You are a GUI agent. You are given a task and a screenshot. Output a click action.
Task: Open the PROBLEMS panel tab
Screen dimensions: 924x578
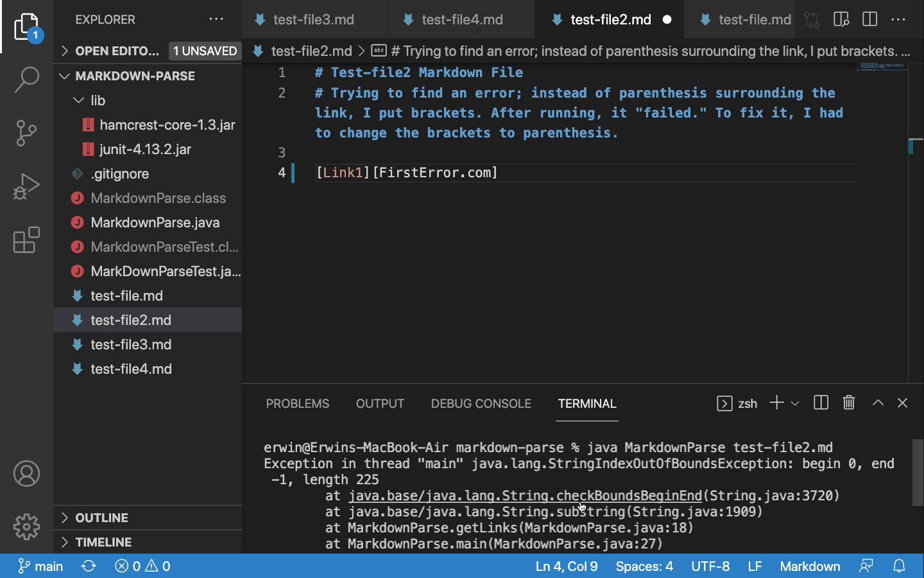coord(298,403)
